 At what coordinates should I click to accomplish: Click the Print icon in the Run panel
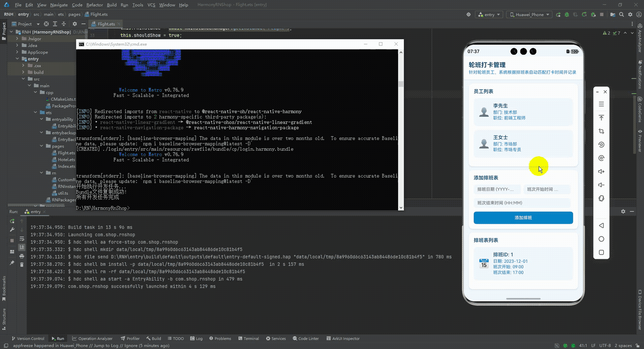[x=22, y=255]
